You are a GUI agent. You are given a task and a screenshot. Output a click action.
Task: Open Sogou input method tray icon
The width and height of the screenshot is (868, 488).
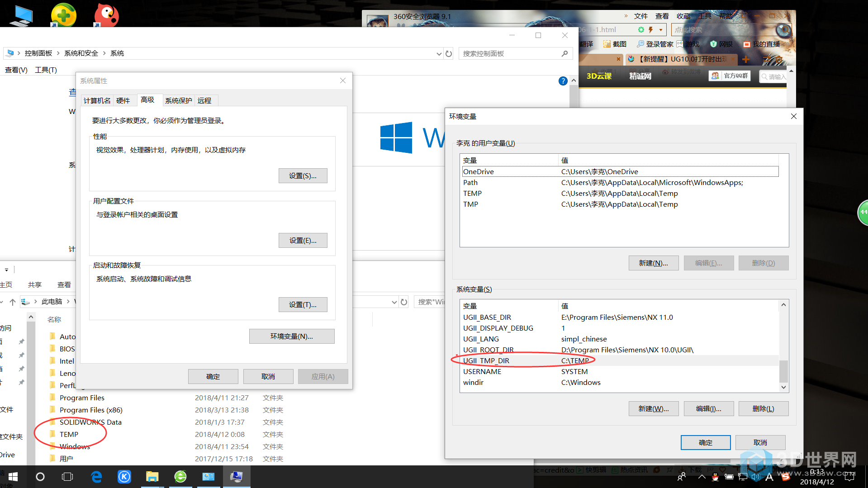785,477
